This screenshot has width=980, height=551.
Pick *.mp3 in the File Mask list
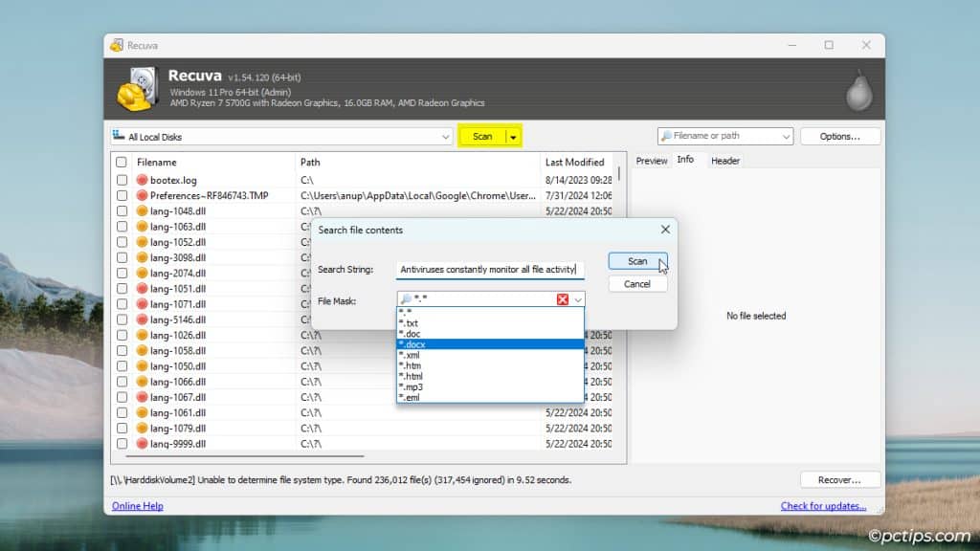tap(490, 386)
